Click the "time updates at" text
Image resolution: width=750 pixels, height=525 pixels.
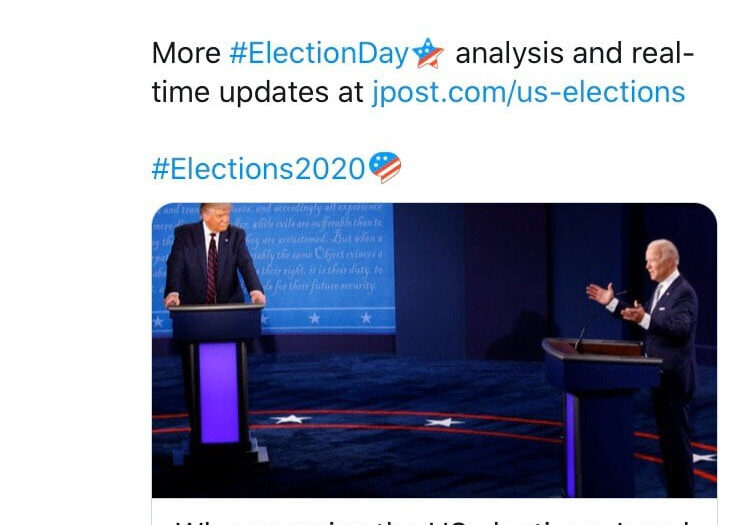[258, 92]
